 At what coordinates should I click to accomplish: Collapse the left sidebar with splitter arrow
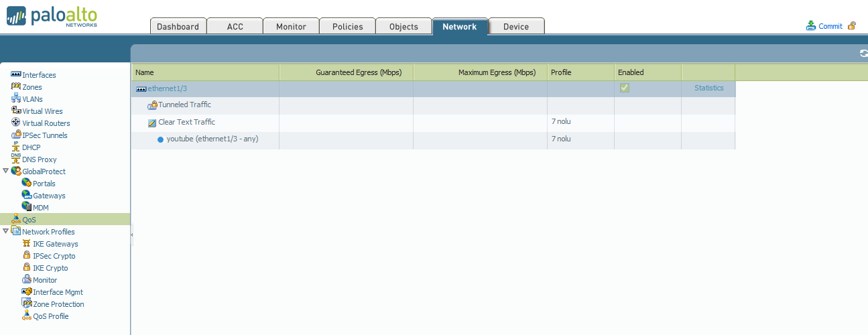click(x=132, y=234)
